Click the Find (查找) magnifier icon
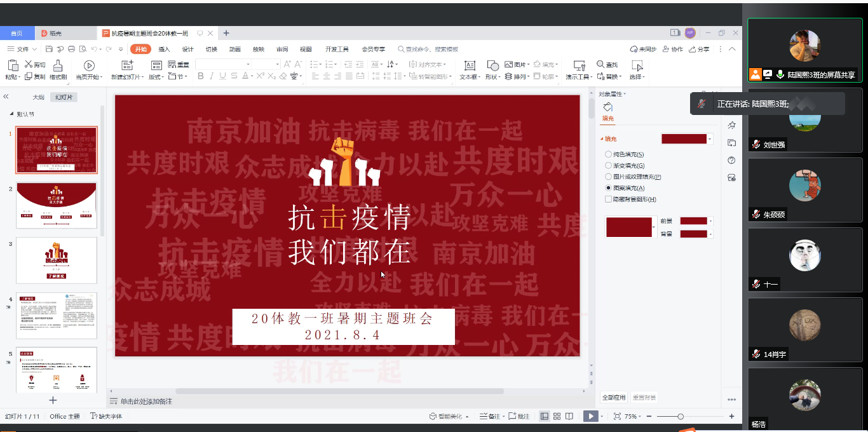This screenshot has width=868, height=432. (600, 64)
